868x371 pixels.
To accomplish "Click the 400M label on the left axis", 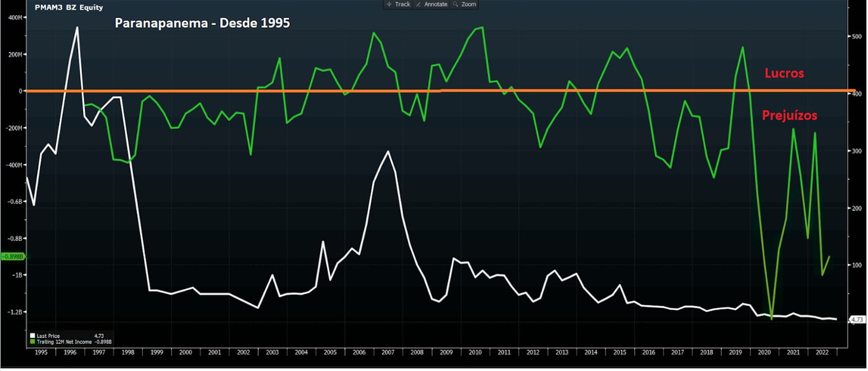I will pyautogui.click(x=15, y=17).
